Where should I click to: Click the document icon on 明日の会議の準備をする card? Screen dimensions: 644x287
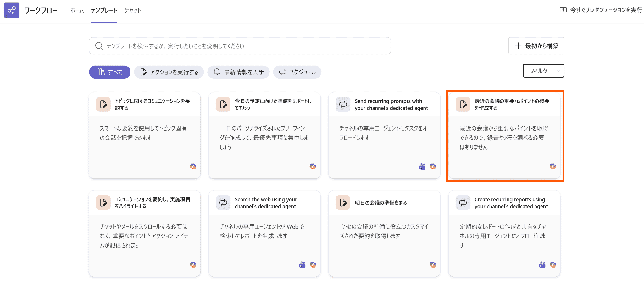tap(343, 202)
